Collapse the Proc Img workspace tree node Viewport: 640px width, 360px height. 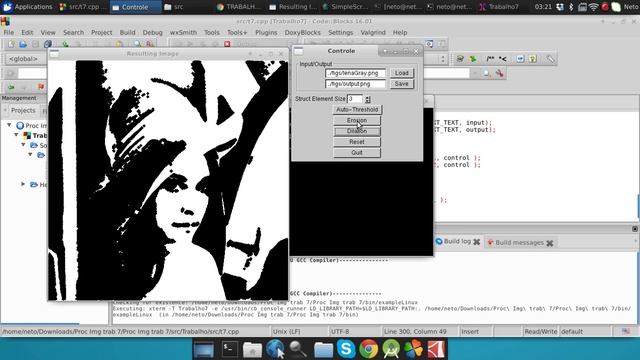[x=9, y=125]
